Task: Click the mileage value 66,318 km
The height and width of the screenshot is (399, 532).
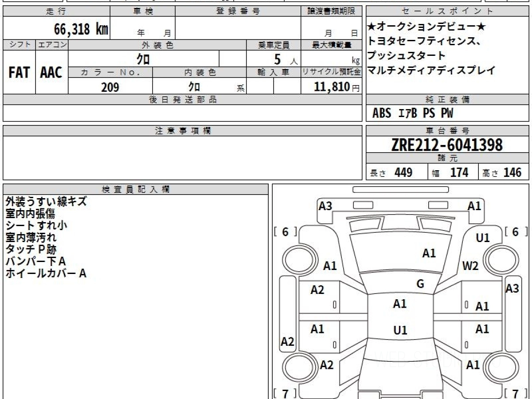Action: (x=81, y=29)
